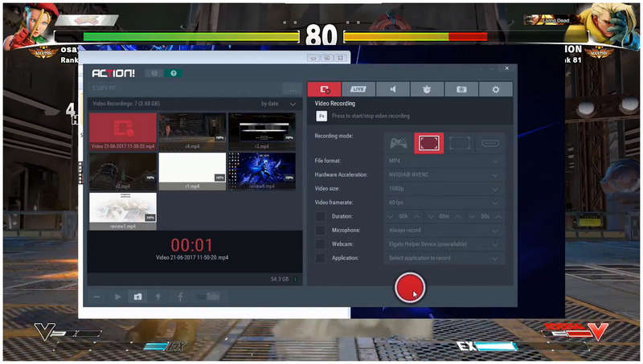The image size is (643, 364).
Task: Click the delete minus icon in bottom toolbar
Action: [x=96, y=297]
